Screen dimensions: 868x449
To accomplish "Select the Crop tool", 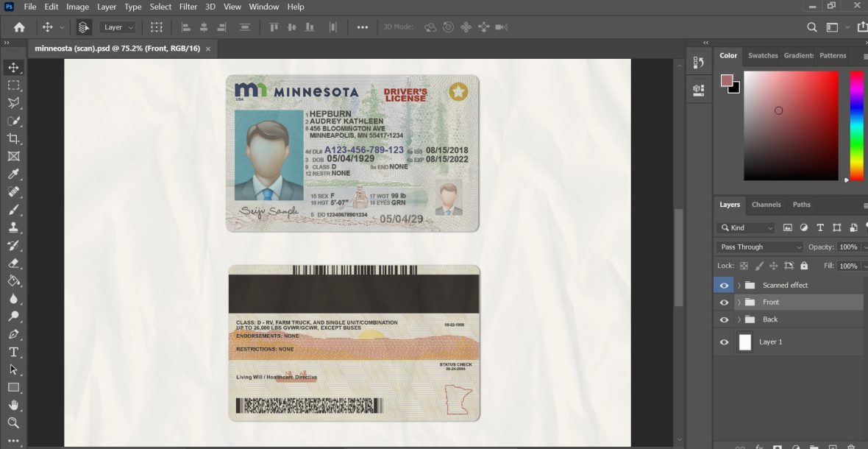I will point(13,138).
